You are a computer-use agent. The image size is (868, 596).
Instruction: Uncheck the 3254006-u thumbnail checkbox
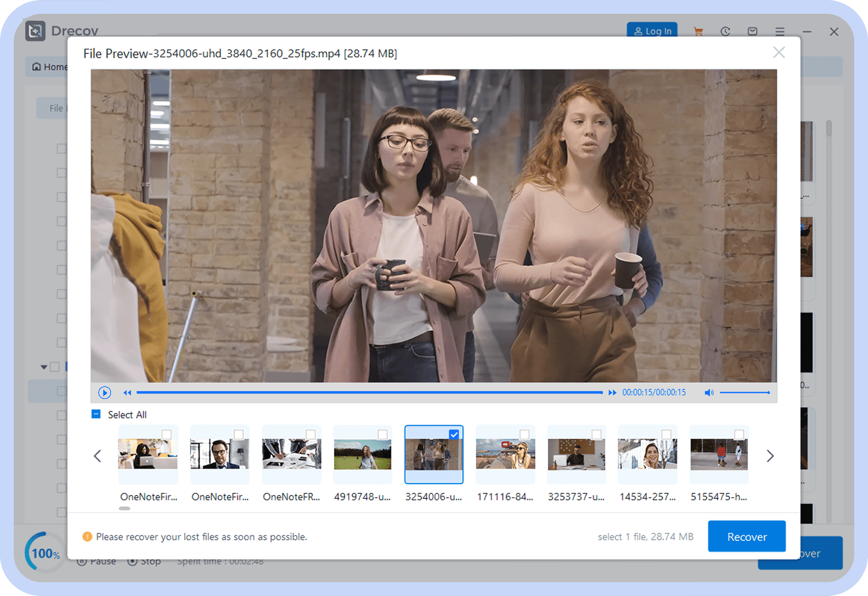click(x=454, y=435)
